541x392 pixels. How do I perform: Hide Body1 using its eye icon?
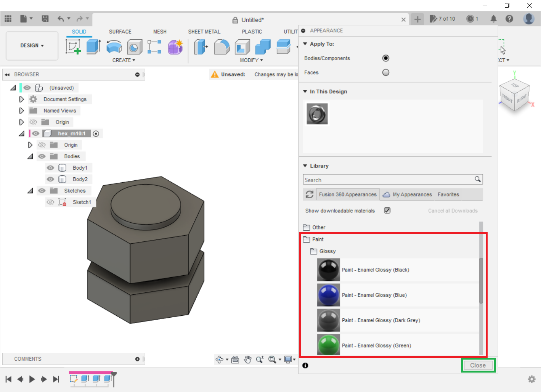(50, 168)
